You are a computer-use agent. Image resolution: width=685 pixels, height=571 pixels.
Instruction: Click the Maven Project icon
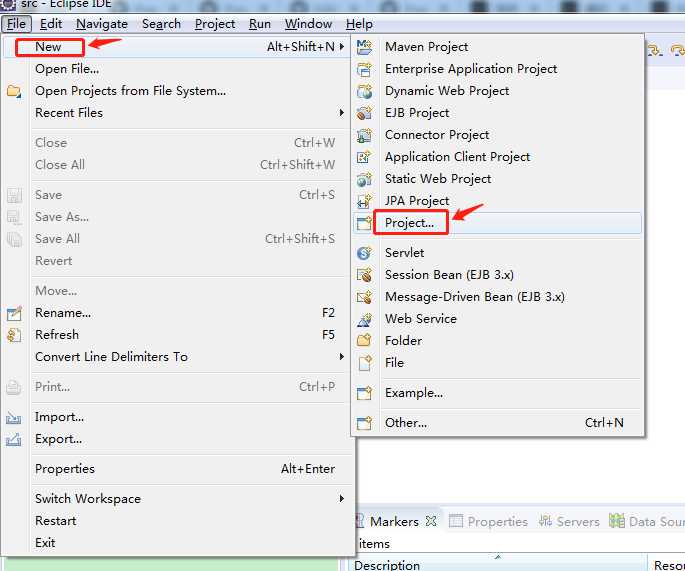click(x=364, y=47)
